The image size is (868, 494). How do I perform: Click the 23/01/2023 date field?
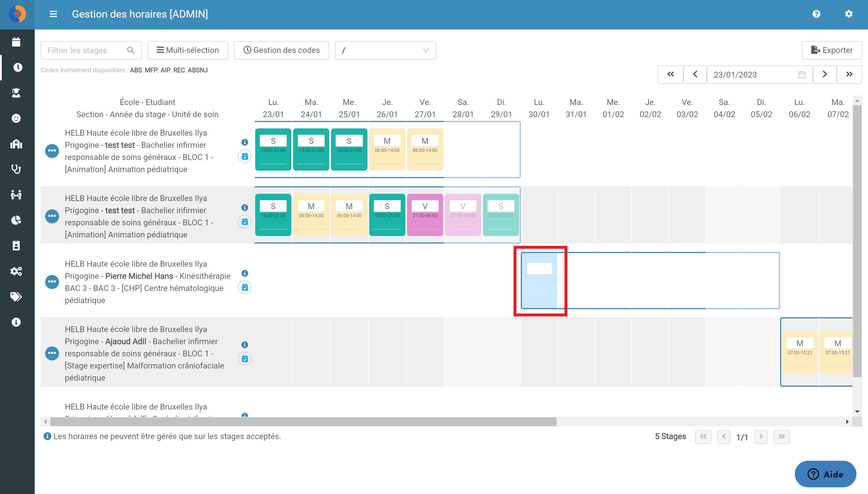click(x=759, y=74)
